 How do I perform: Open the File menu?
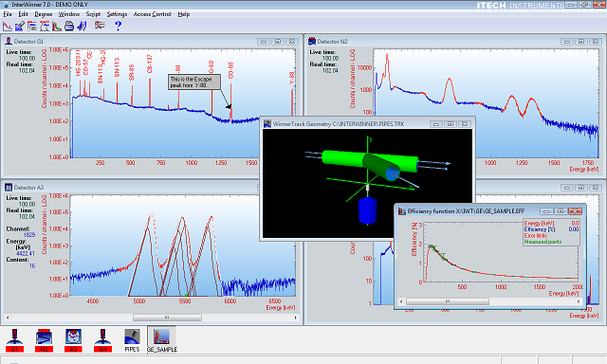(8, 14)
